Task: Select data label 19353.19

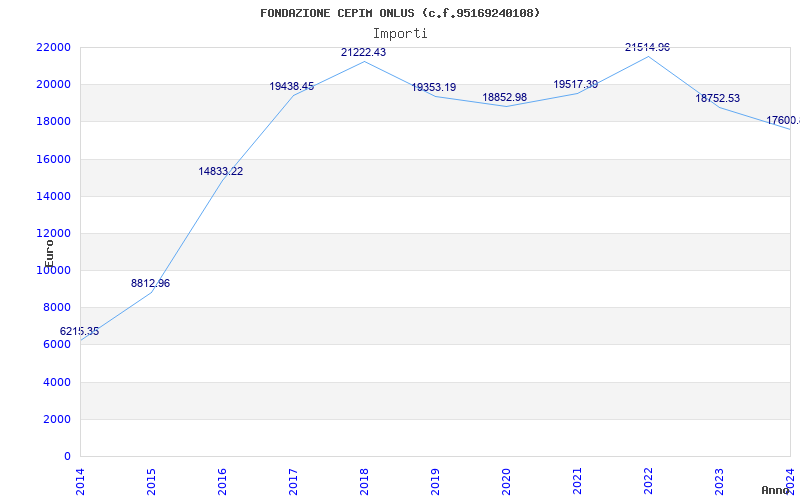Action: pos(434,88)
